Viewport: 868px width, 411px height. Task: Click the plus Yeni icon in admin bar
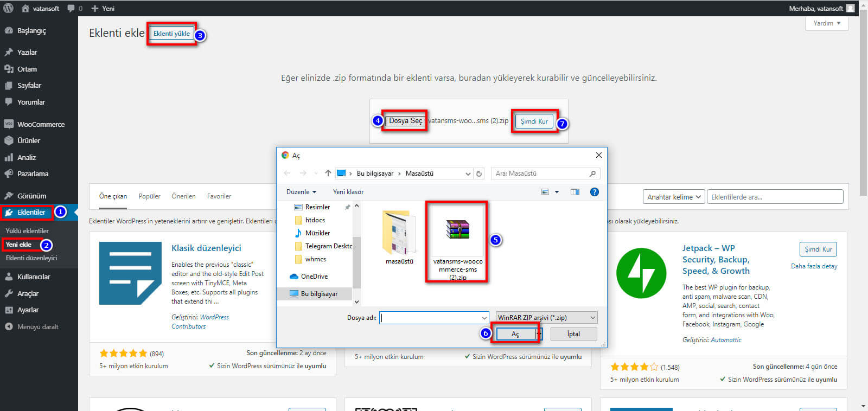[95, 8]
